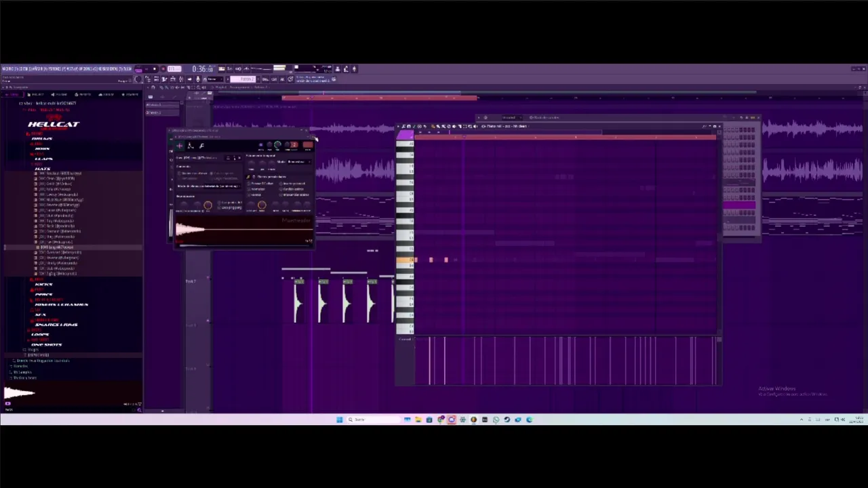Toggle Remover DC offset in sampler effects
Screen dimensions: 868x488
coord(260,184)
